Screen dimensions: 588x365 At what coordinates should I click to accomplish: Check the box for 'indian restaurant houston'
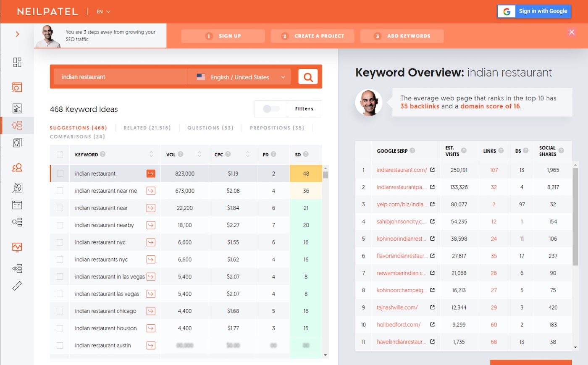coord(60,328)
